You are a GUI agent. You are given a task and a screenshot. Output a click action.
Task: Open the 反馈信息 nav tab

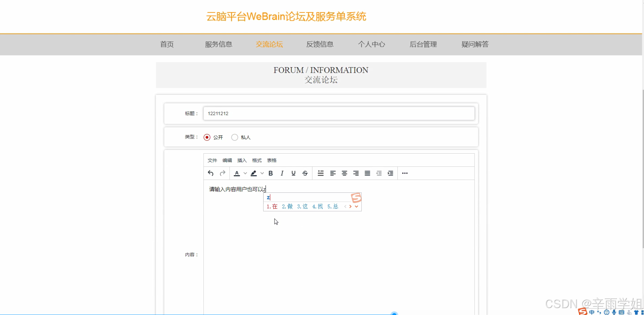click(320, 44)
